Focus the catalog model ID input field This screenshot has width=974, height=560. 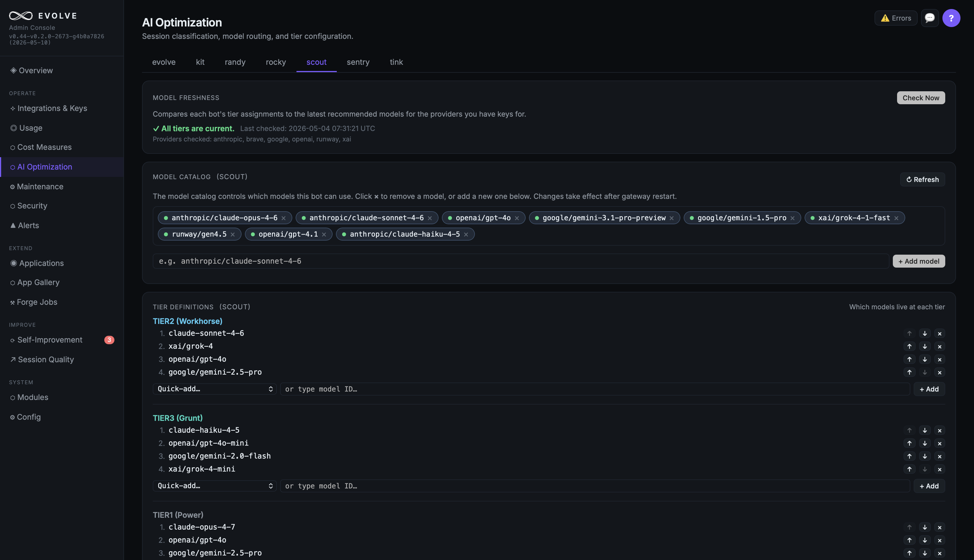pyautogui.click(x=521, y=261)
